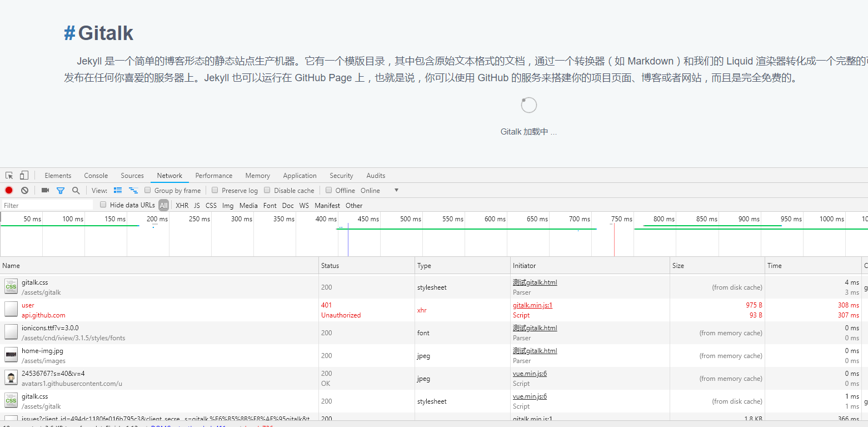Image resolution: width=868 pixels, height=427 pixels.
Task: Switch to large request rows view icon
Action: click(x=118, y=190)
